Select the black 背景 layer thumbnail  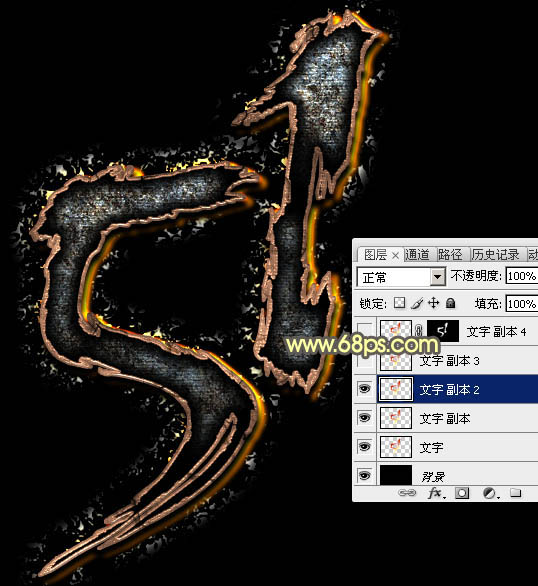pyautogui.click(x=396, y=475)
